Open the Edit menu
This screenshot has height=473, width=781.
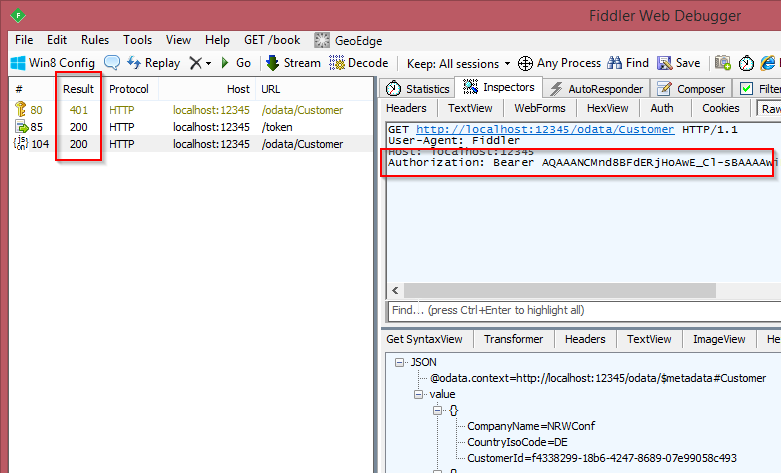[57, 40]
